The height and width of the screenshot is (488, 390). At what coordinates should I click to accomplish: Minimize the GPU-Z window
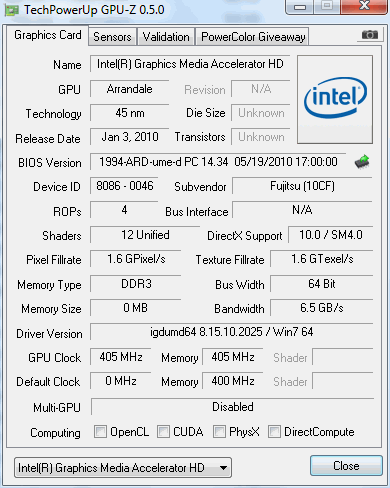[300, 7]
